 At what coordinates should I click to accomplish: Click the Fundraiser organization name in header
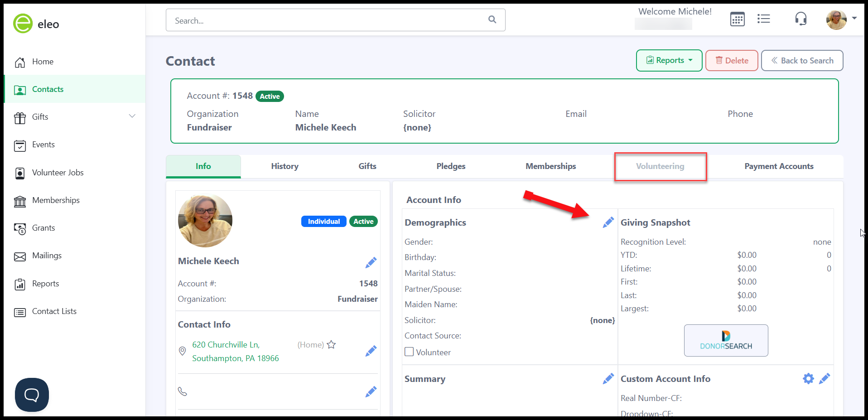click(209, 128)
